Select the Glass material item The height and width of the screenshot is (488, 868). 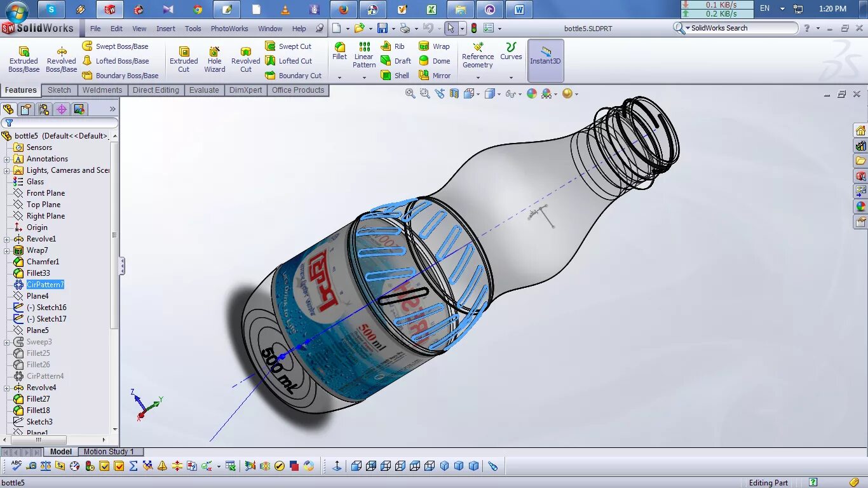35,182
